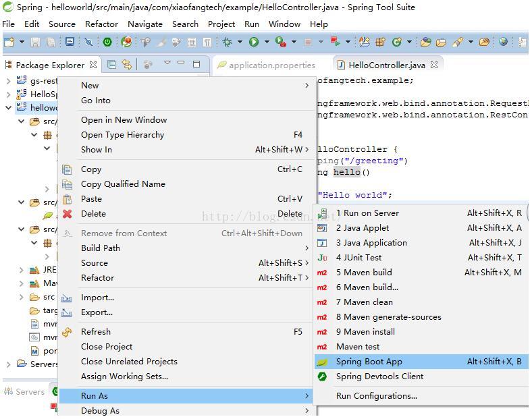Image resolution: width=532 pixels, height=419 pixels.
Task: Click Close Project in context menu
Action: tap(186, 347)
